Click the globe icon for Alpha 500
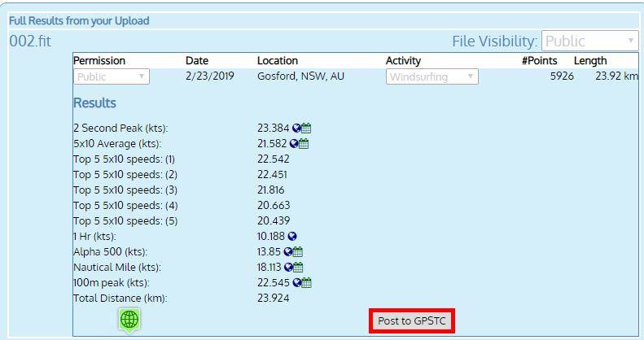Screen dimensions: 644x340 point(287,252)
